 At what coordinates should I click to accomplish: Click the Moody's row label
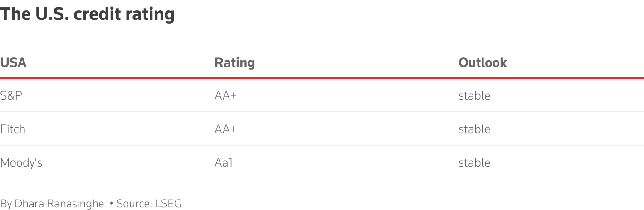click(21, 162)
